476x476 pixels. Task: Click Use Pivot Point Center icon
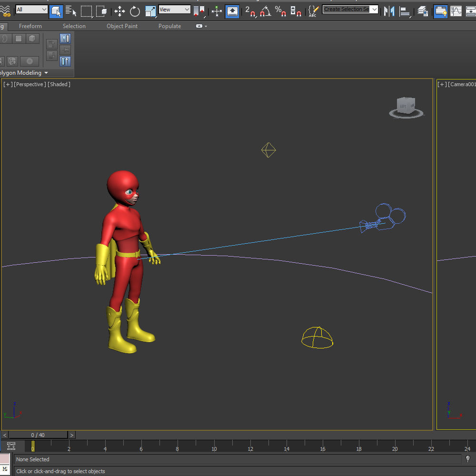point(199,11)
